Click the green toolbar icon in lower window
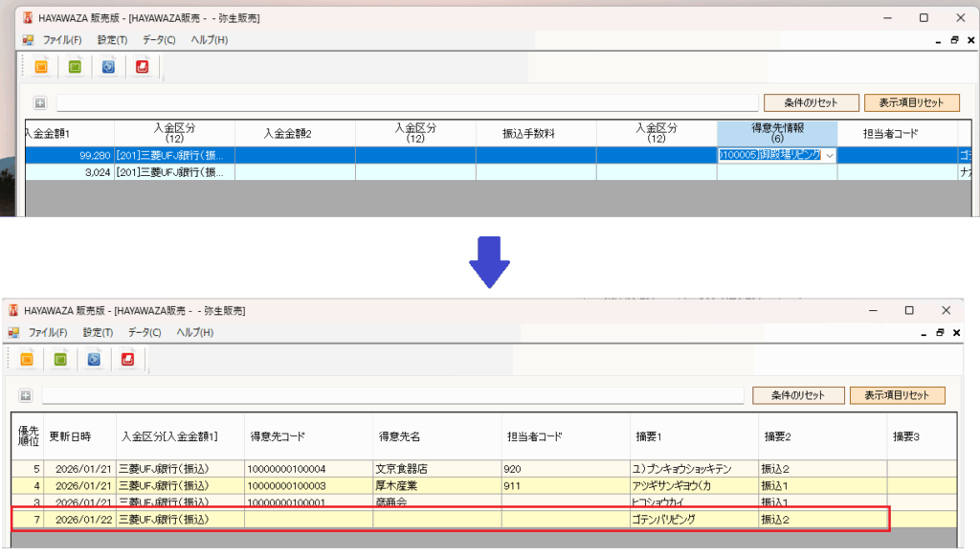This screenshot has height=557, width=980. tap(60, 359)
